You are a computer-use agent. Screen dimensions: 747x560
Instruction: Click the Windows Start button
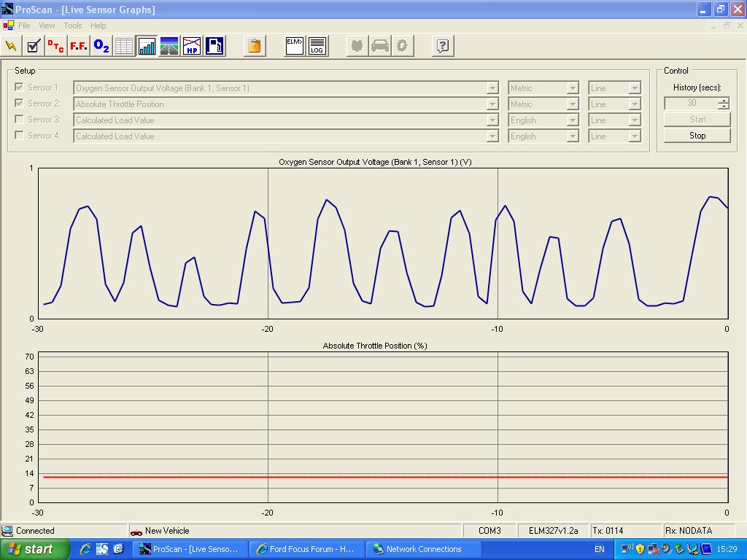pyautogui.click(x=34, y=549)
